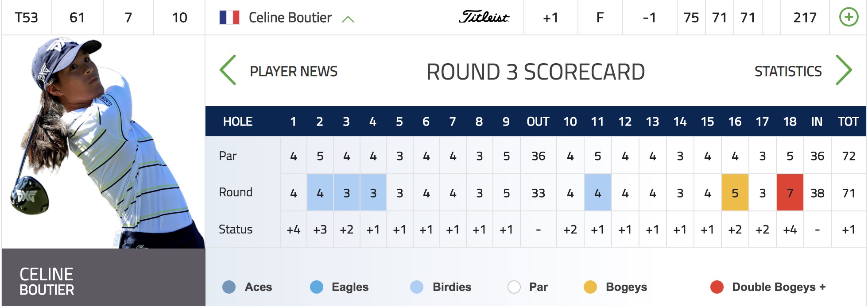Click the French flag icon
This screenshot has width=868, height=306.
(x=229, y=17)
